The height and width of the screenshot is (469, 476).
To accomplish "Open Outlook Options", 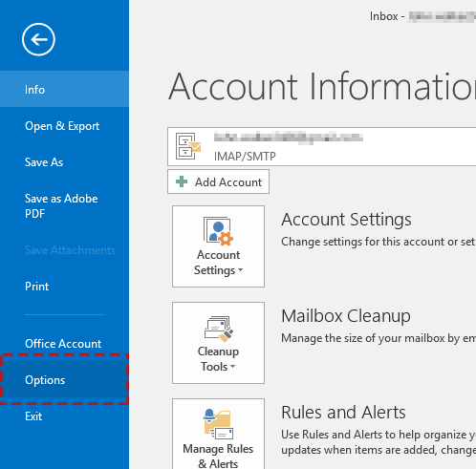I will point(64,380).
